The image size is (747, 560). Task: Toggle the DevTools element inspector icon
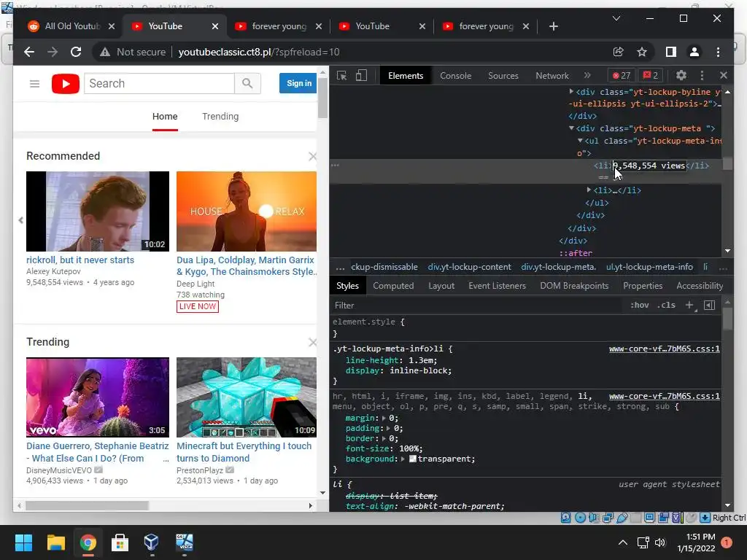[341, 76]
